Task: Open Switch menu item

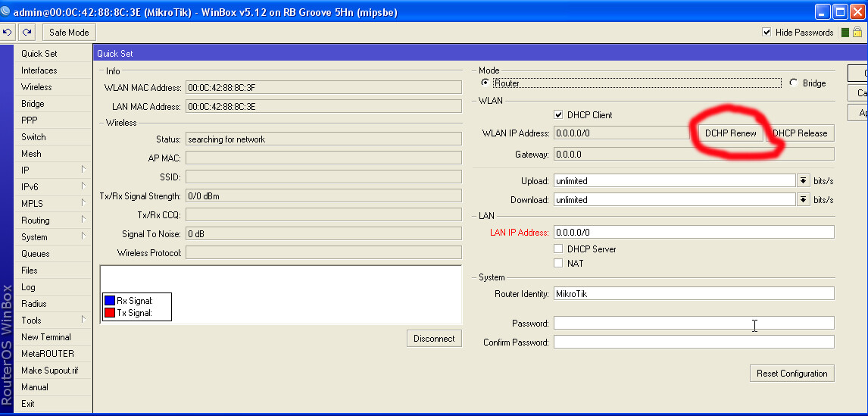Action: 52,137
